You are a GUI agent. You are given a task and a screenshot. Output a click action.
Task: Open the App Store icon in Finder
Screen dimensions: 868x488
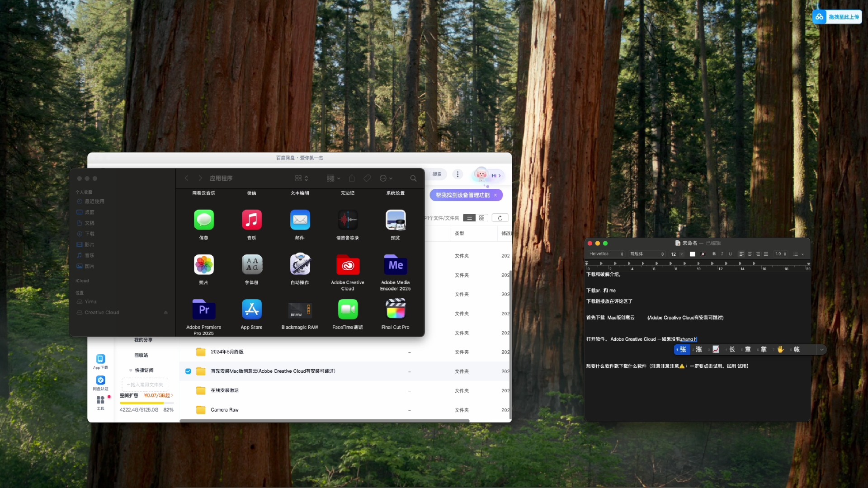point(252,310)
